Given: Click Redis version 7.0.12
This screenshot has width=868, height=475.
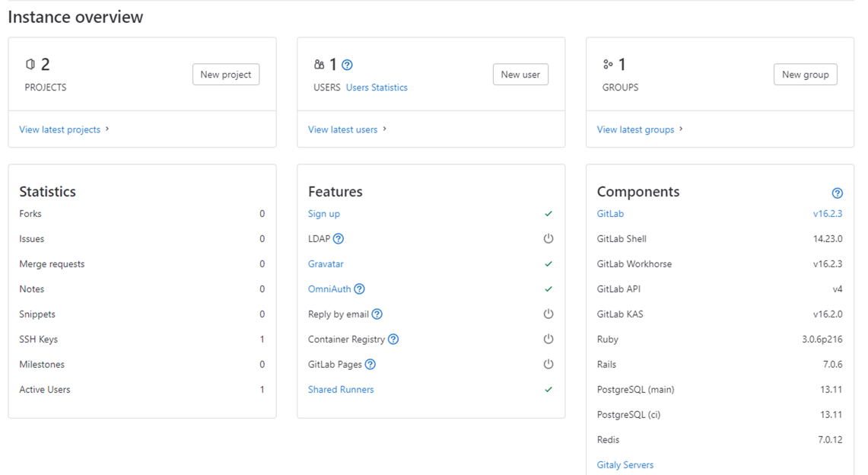Looking at the screenshot, I should [830, 439].
